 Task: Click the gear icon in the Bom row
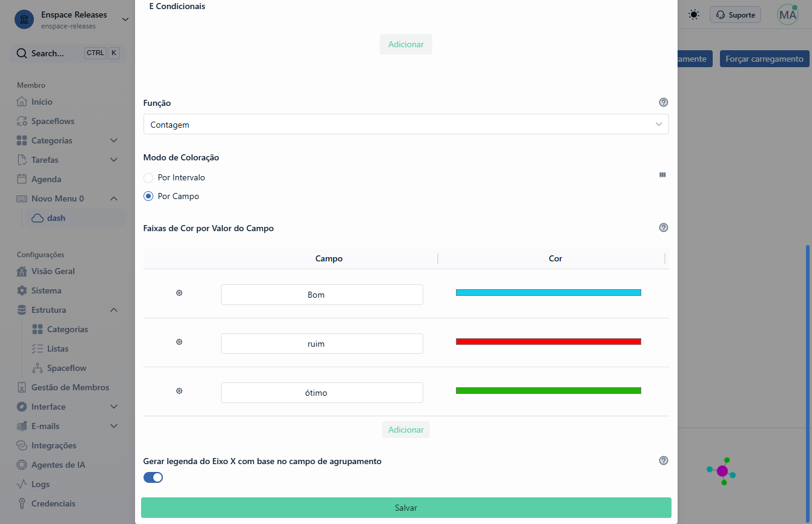[179, 293]
